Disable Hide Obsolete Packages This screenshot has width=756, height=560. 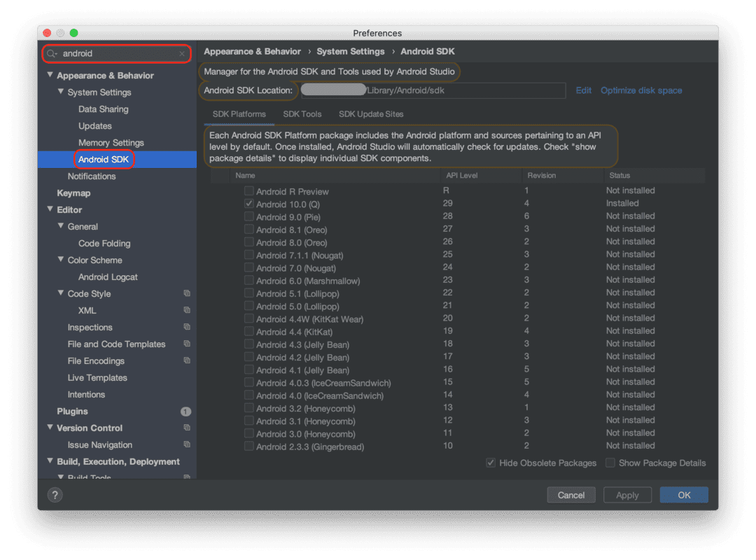(x=491, y=463)
